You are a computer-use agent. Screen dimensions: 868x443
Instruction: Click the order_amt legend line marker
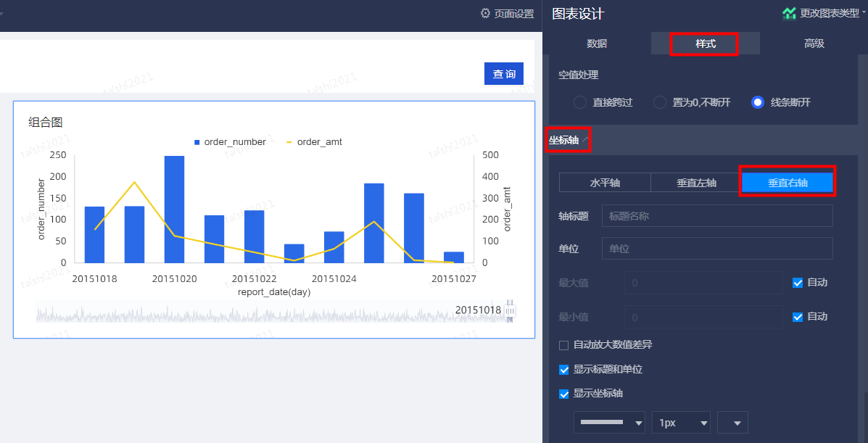click(x=289, y=142)
